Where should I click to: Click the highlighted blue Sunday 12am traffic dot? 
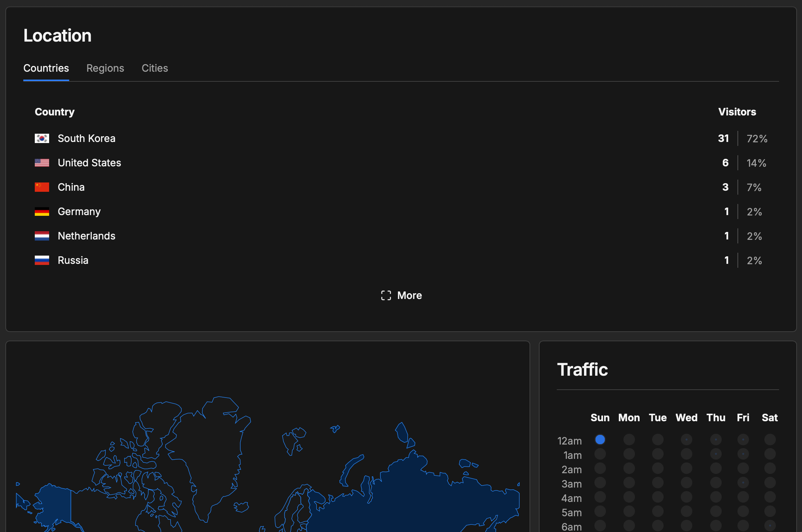600,440
